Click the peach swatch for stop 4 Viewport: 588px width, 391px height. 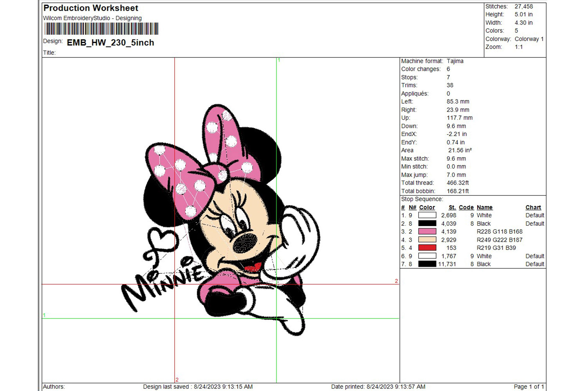pos(427,240)
